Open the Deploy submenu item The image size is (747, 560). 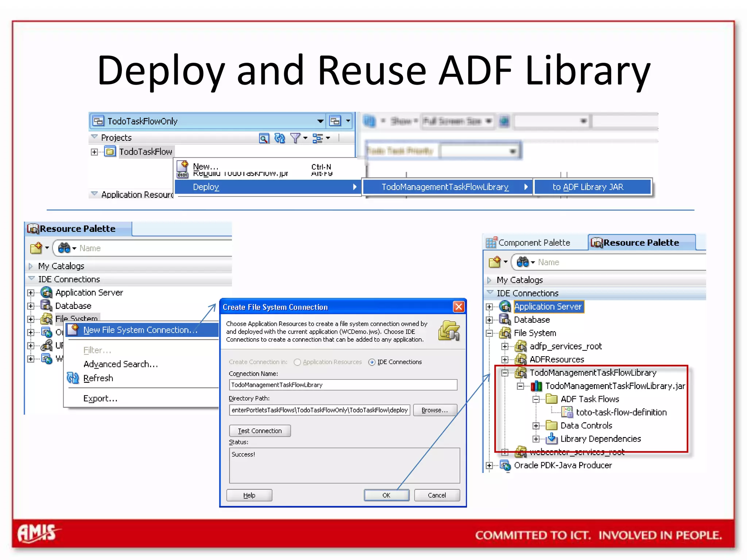268,187
